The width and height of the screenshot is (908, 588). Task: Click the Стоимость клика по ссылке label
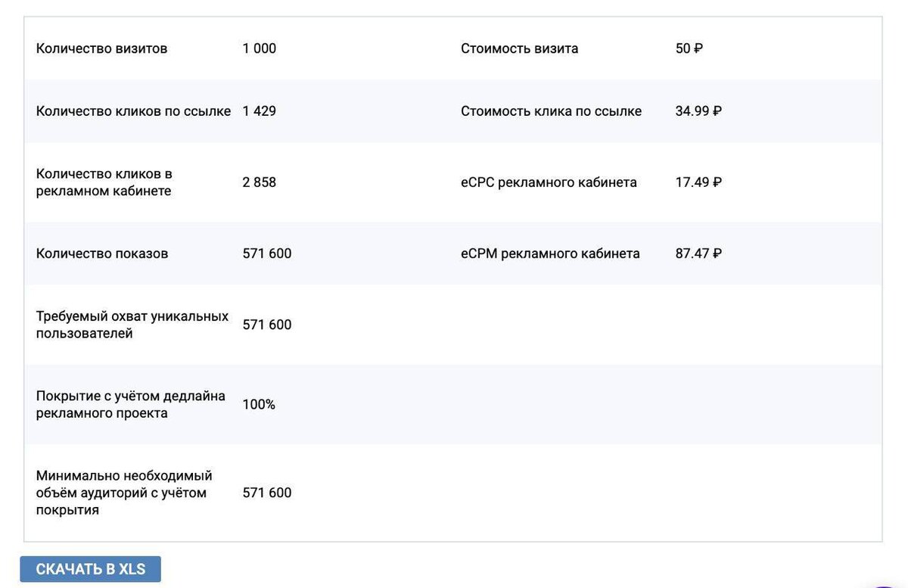(551, 111)
